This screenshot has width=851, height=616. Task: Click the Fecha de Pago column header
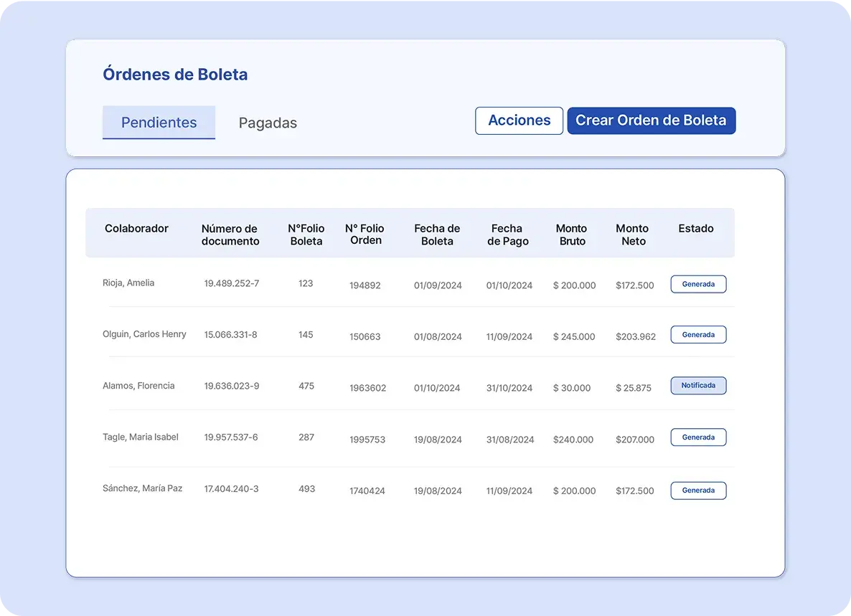[508, 235]
